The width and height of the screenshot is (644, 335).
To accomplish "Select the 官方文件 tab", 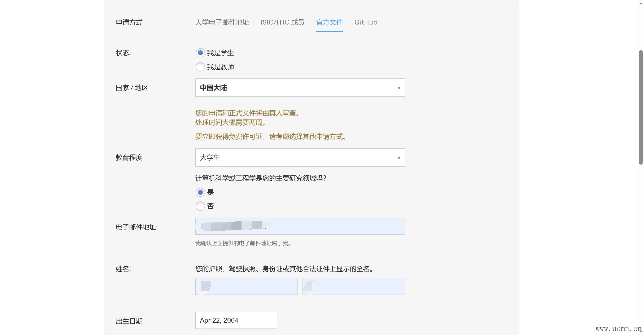I will pos(329,22).
